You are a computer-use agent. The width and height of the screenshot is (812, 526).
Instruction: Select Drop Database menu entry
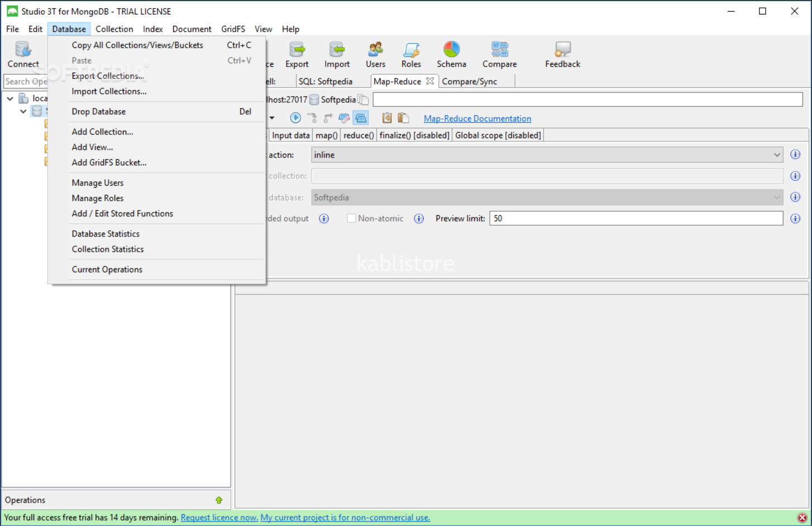click(157, 112)
